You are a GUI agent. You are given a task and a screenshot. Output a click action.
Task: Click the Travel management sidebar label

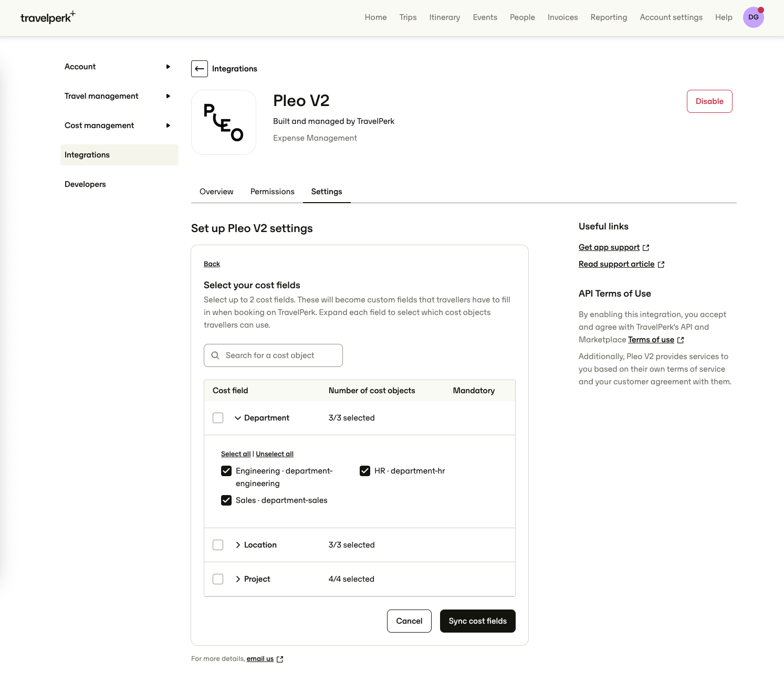coord(101,96)
